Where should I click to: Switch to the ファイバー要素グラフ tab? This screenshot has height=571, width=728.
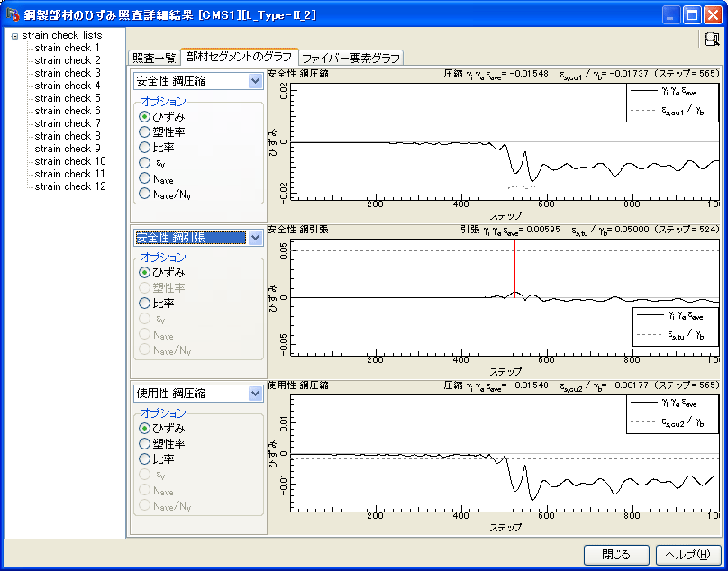click(x=350, y=58)
